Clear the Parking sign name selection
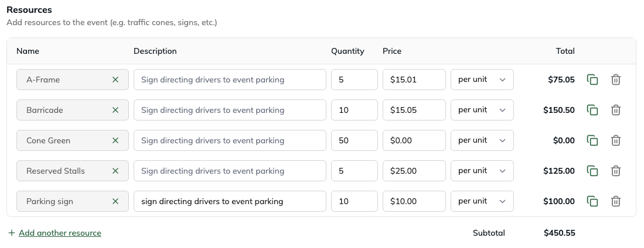The width and height of the screenshot is (644, 248). coord(115,201)
